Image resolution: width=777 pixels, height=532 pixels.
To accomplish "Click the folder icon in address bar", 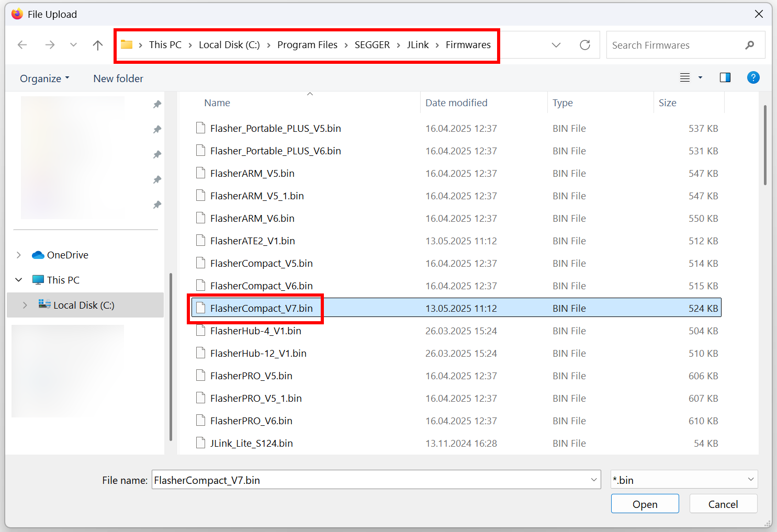I will coord(127,44).
